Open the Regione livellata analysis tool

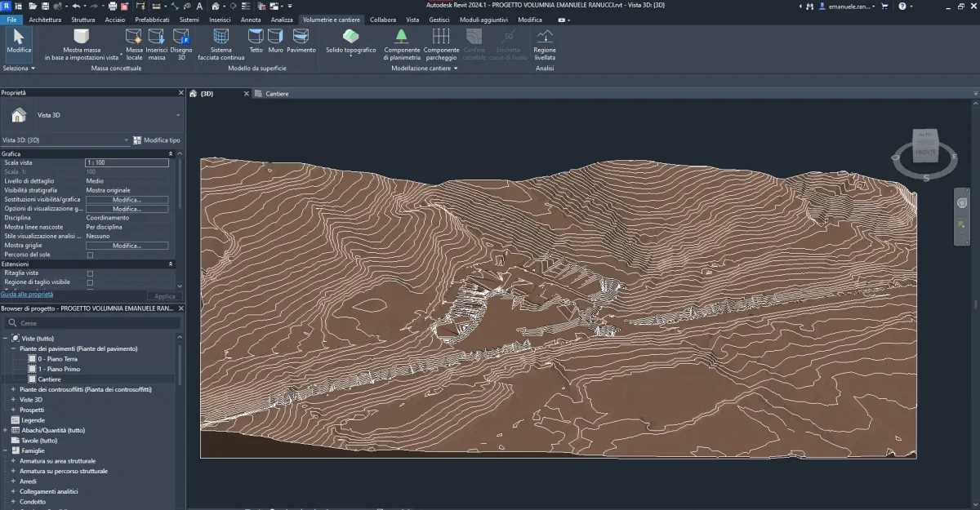pyautogui.click(x=544, y=42)
